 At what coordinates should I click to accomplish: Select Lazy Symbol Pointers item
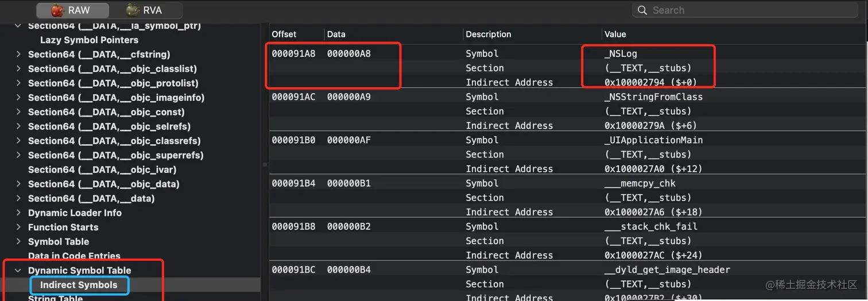click(89, 40)
